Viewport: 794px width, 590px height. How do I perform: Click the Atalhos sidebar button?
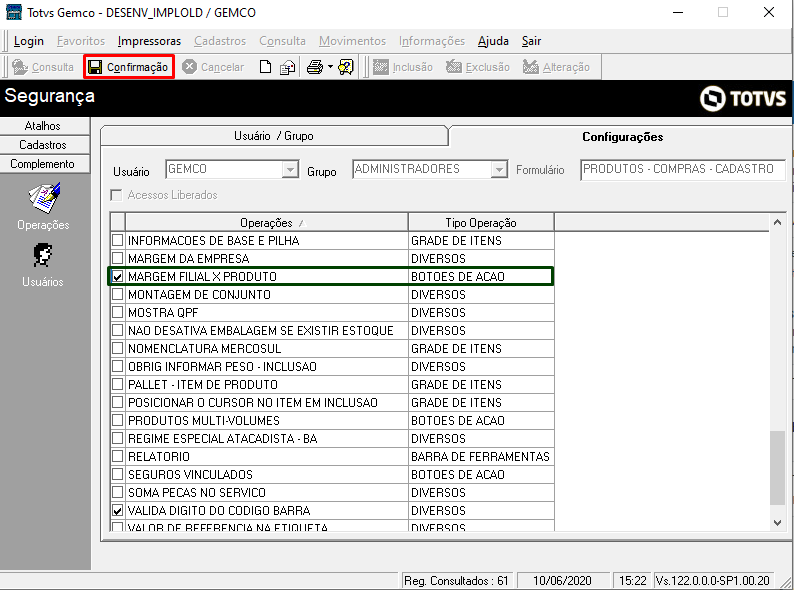pos(43,126)
